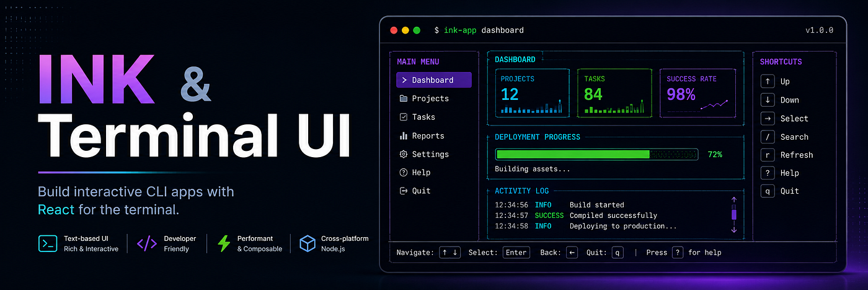Click the checkbox icon beside Tasks
868x290 pixels.
point(404,117)
